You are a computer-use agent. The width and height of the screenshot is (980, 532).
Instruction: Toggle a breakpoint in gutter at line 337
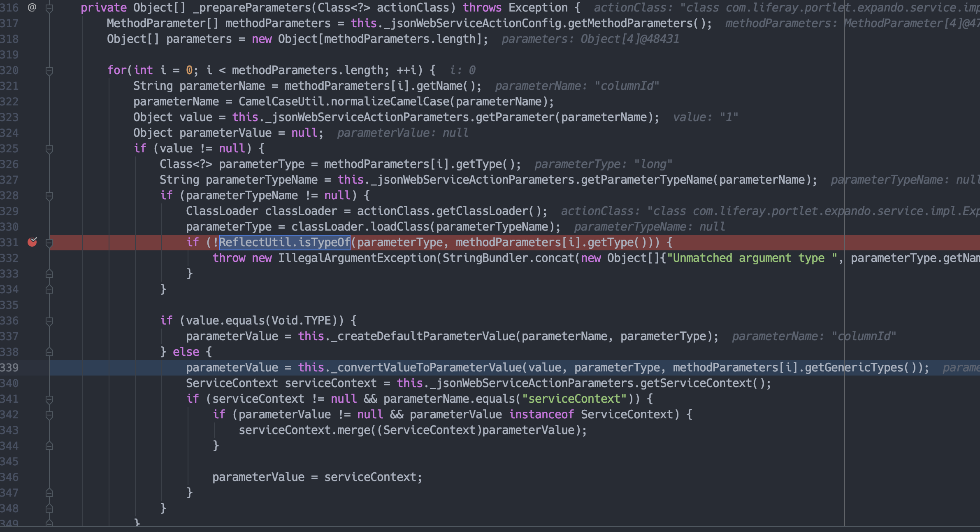pos(32,336)
